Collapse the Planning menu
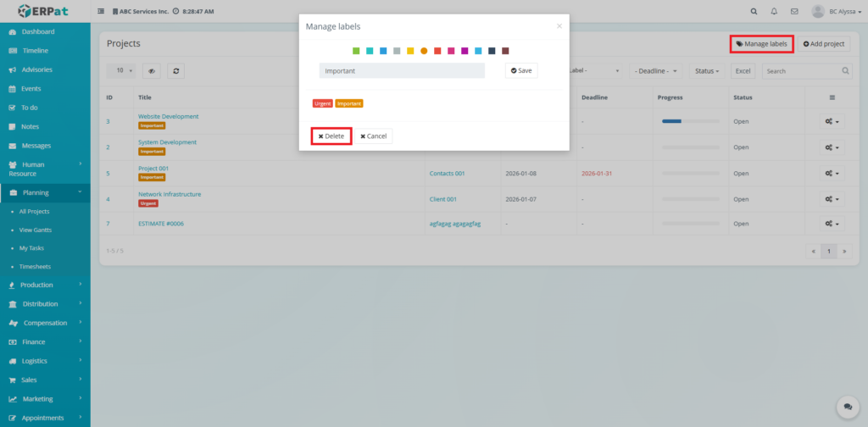Screen dimensions: 868x427 (x=45, y=192)
